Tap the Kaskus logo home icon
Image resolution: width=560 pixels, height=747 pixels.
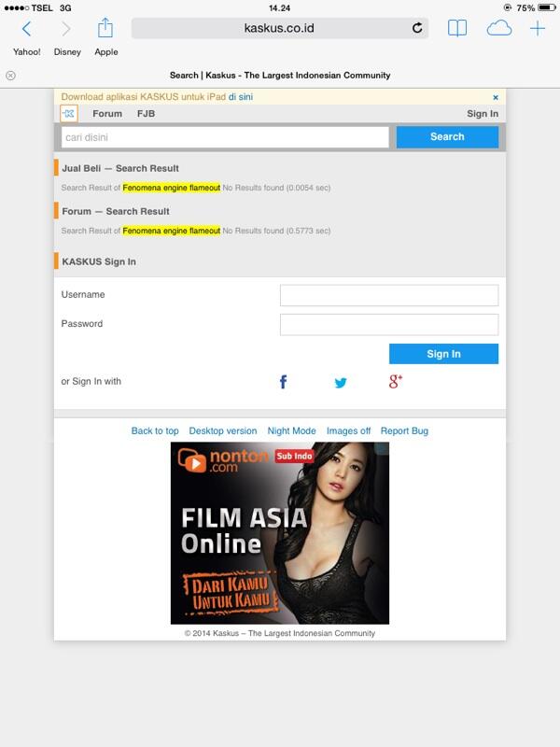(x=69, y=113)
